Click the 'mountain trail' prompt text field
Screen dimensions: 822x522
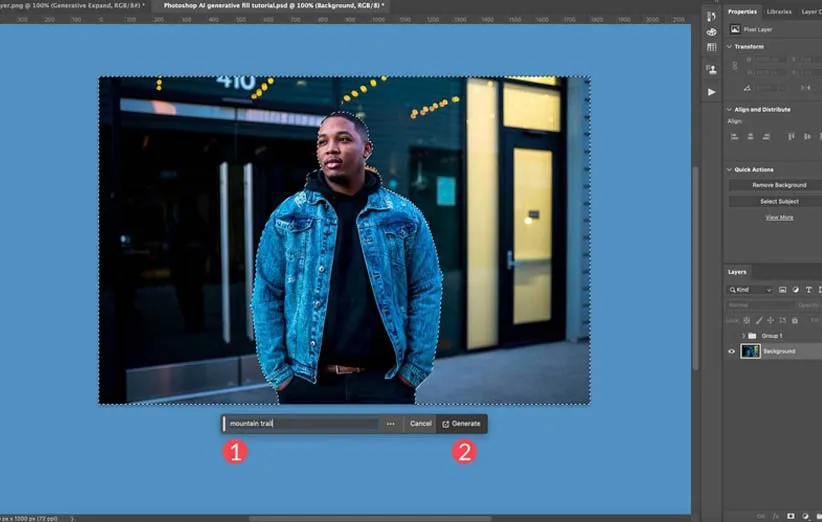pyautogui.click(x=300, y=424)
